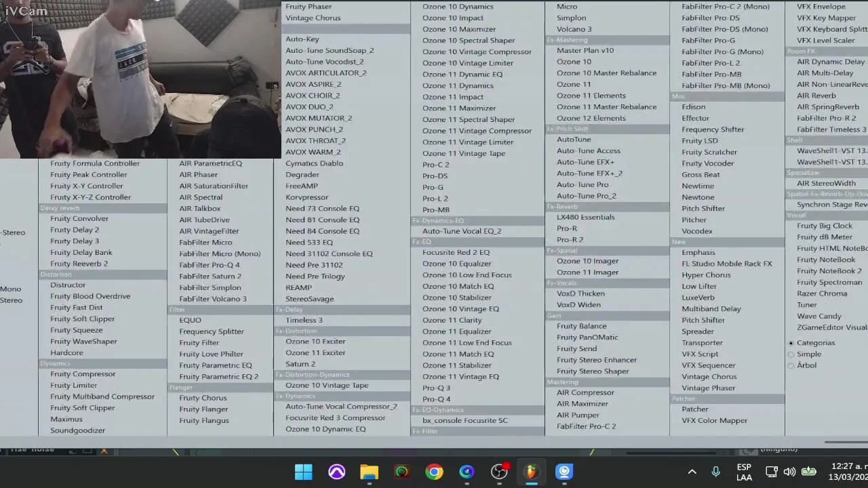This screenshot has height=488, width=868.
Task: Choose Focusrite Red 3 Compressor
Action: pos(335,418)
